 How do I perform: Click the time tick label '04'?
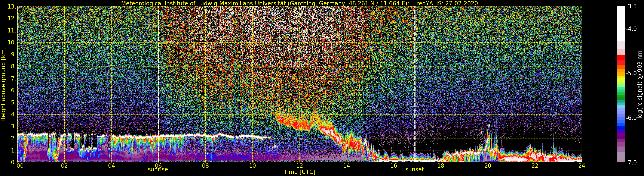pos(111,166)
